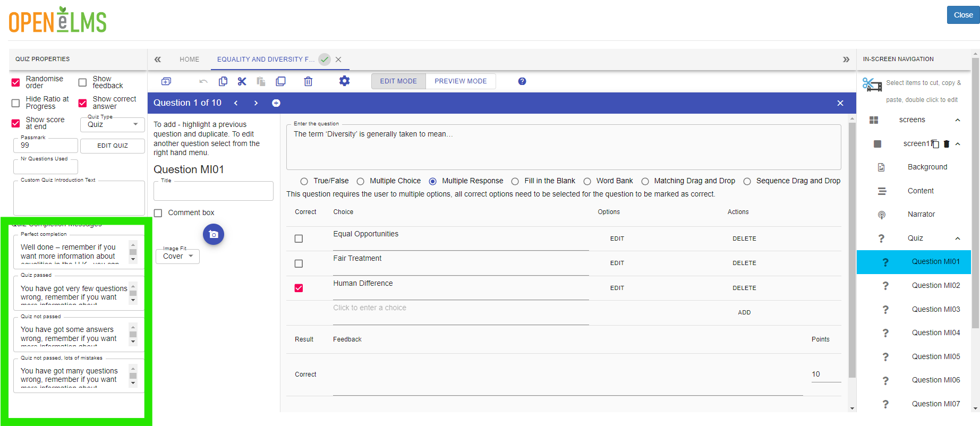Click the plus circle to add a question
Screen dimensions: 980x426
coord(276,103)
